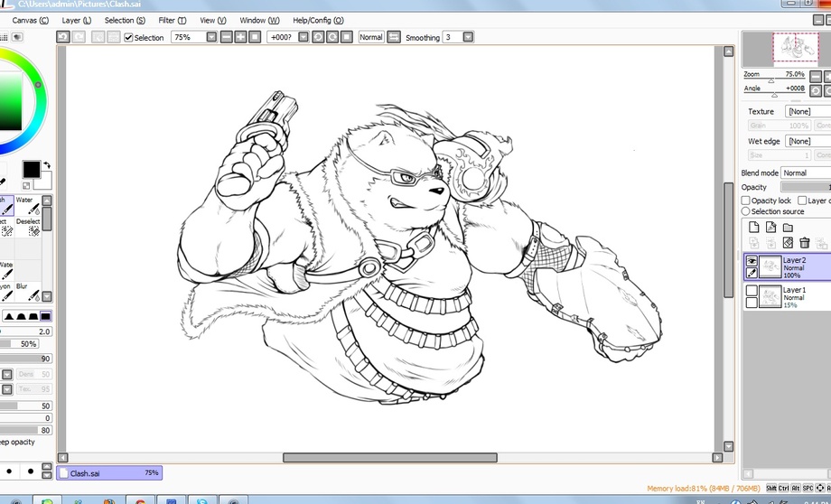The width and height of the screenshot is (831, 504).
Task: Create a new layer folder
Action: tap(788, 228)
